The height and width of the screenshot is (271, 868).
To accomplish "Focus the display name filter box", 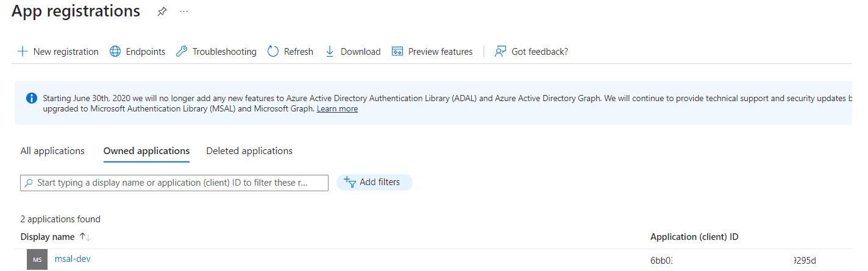I will tap(174, 183).
